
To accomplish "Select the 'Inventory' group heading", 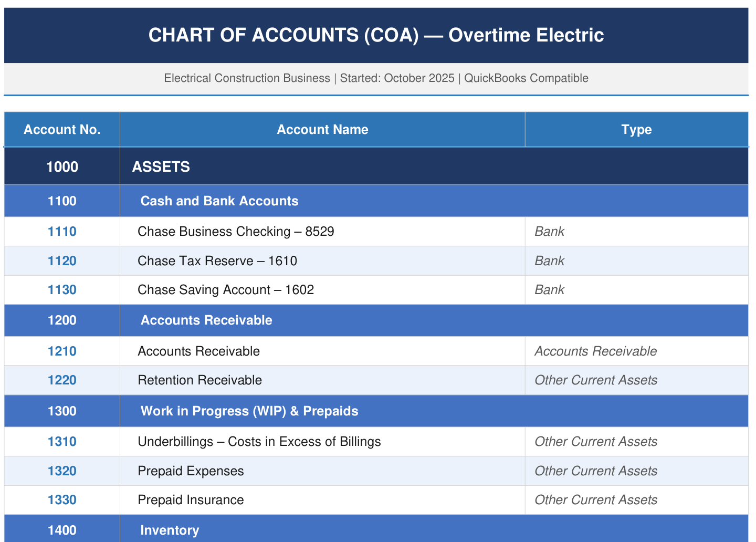I will (170, 530).
